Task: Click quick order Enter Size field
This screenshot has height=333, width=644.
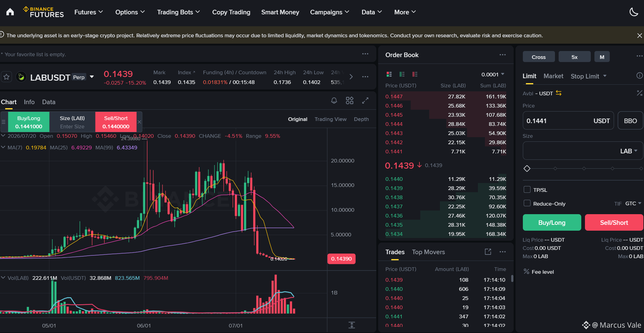Action: tap(72, 126)
